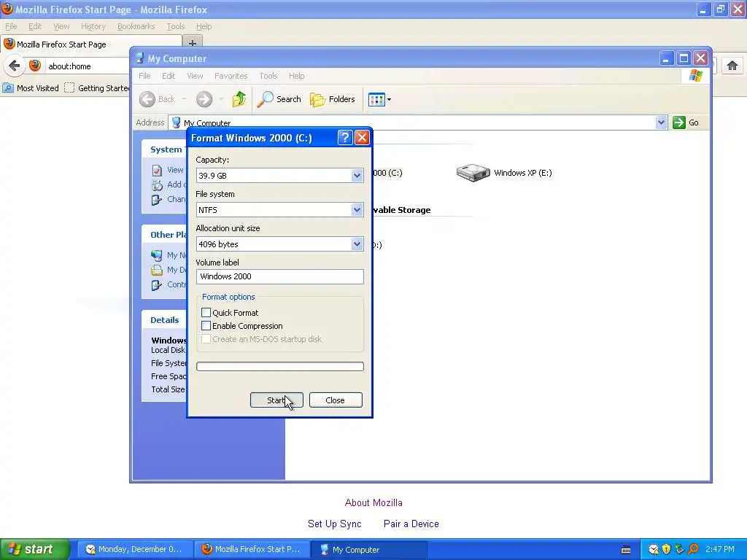
Task: Open Search in My Computer toolbar
Action: (x=279, y=99)
